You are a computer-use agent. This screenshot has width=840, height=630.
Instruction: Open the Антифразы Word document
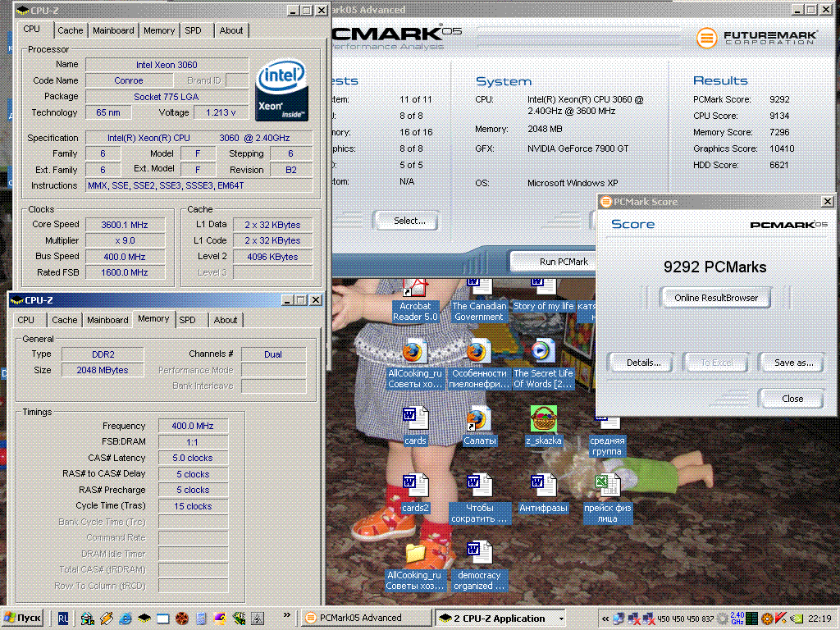[x=543, y=493]
